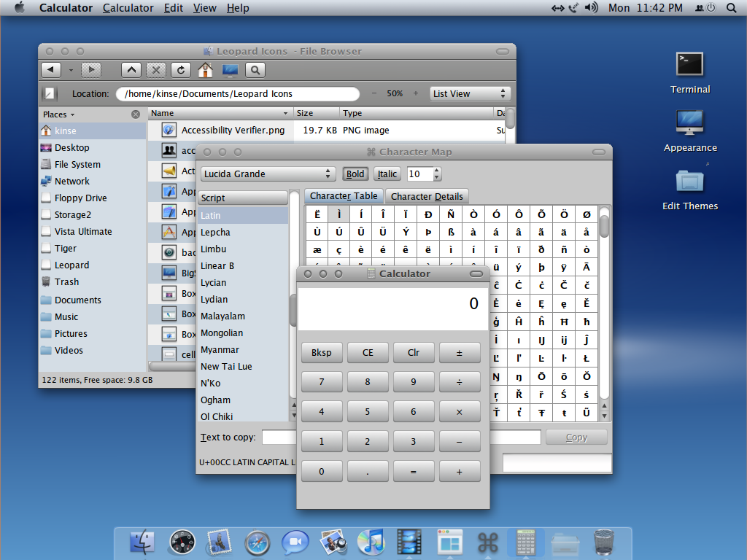Toggle location text edit button
The width and height of the screenshot is (747, 560).
click(49, 94)
